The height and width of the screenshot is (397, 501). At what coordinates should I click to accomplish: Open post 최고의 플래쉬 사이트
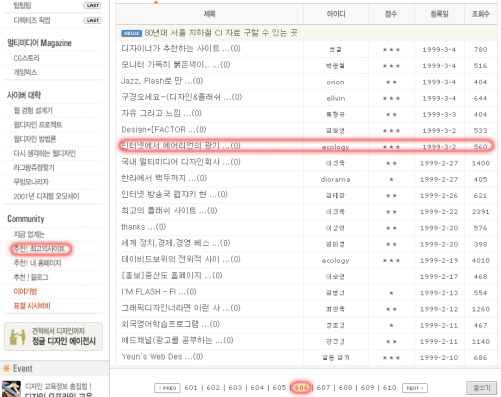pos(169,211)
